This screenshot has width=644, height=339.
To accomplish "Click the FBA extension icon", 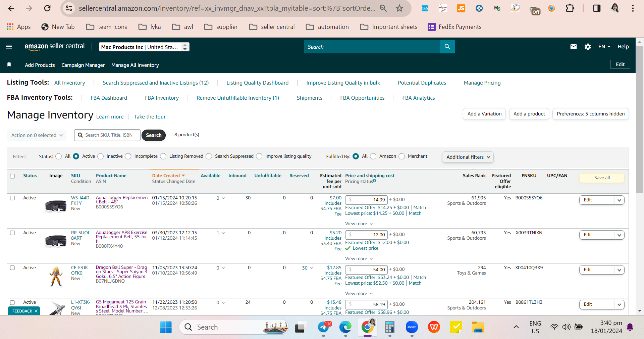I will coord(425,8).
